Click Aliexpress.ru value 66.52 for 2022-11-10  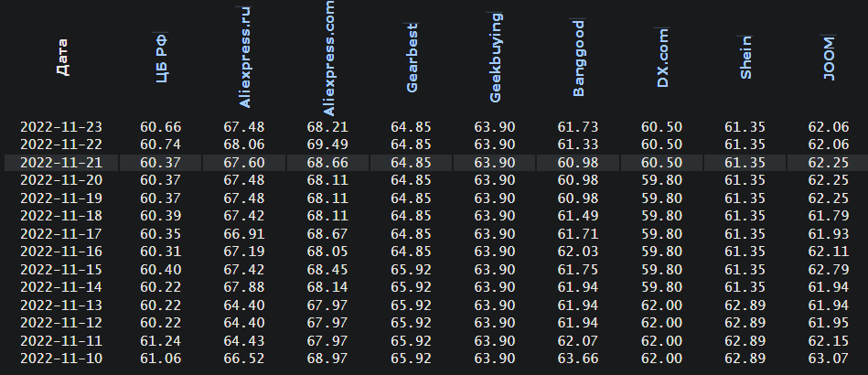(244, 359)
